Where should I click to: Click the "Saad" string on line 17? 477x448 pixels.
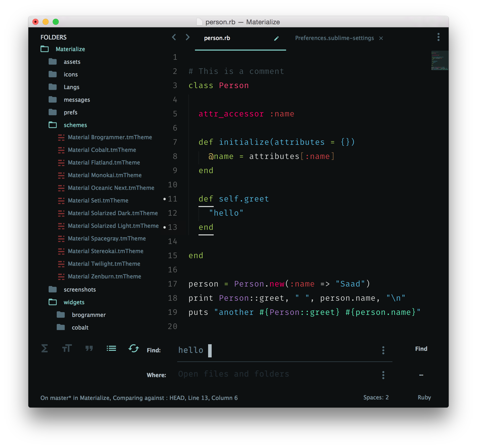350,284
